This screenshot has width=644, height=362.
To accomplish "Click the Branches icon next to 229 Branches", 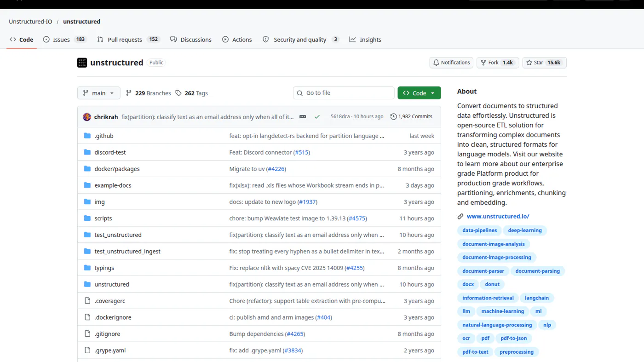I will [129, 93].
